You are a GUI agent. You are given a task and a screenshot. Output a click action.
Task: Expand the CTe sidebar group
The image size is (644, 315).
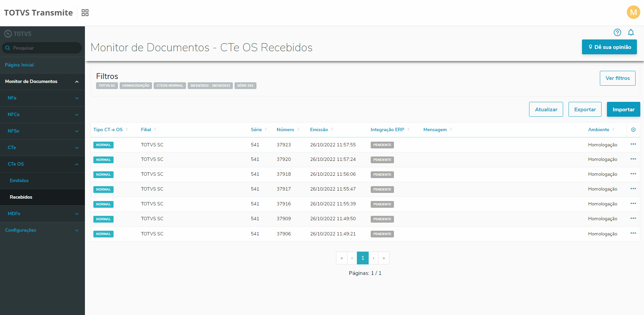tap(42, 148)
